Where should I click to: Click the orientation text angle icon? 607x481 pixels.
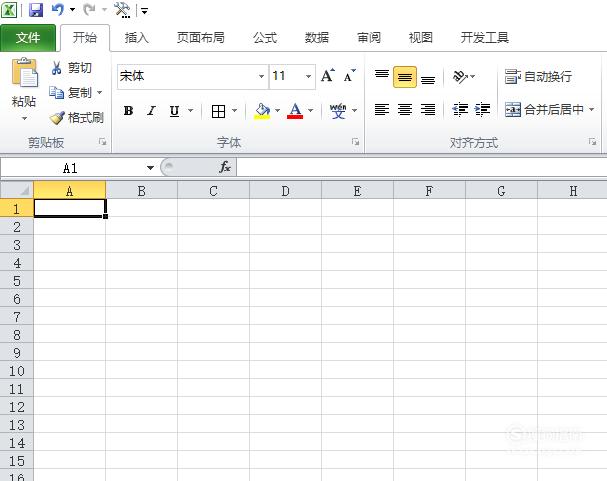(460, 76)
